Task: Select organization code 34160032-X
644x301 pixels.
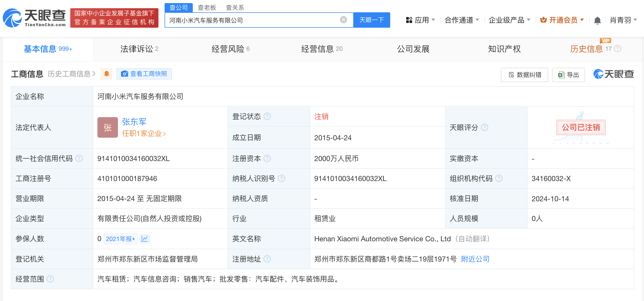Action: [551, 178]
